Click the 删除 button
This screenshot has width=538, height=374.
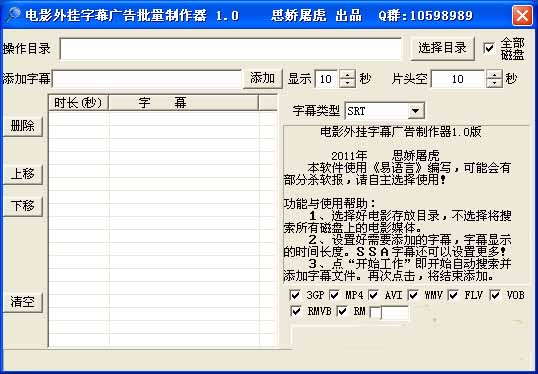[23, 126]
